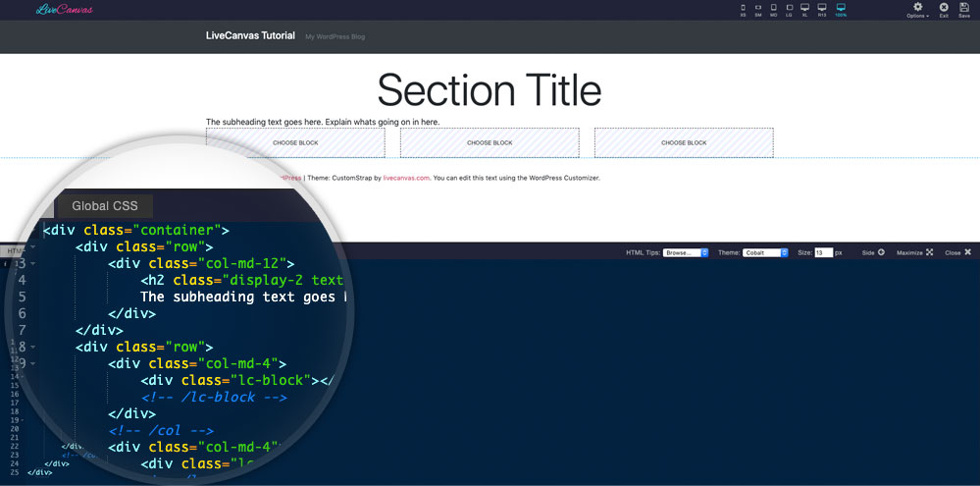Activate the 100% full-width preview
The width and height of the screenshot is (980, 486).
pyautogui.click(x=841, y=8)
